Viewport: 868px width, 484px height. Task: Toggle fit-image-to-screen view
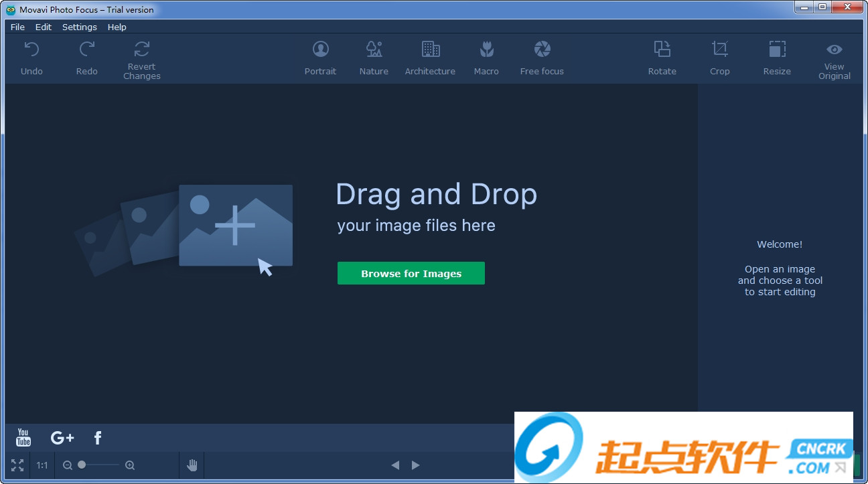pos(17,465)
